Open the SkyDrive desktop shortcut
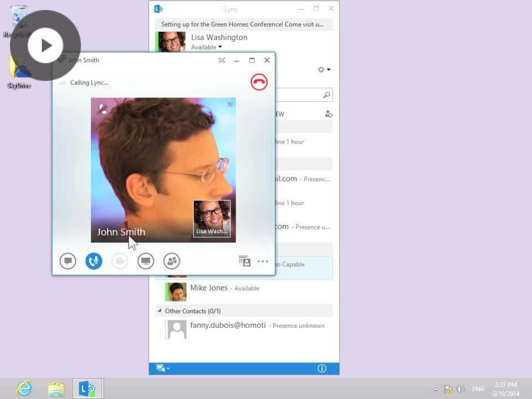 19,72
